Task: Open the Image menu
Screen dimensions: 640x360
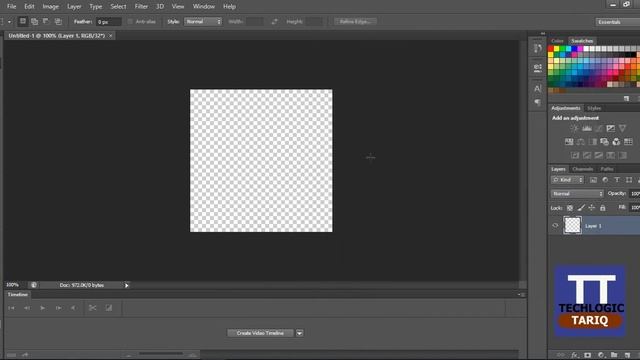Action: pos(51,7)
